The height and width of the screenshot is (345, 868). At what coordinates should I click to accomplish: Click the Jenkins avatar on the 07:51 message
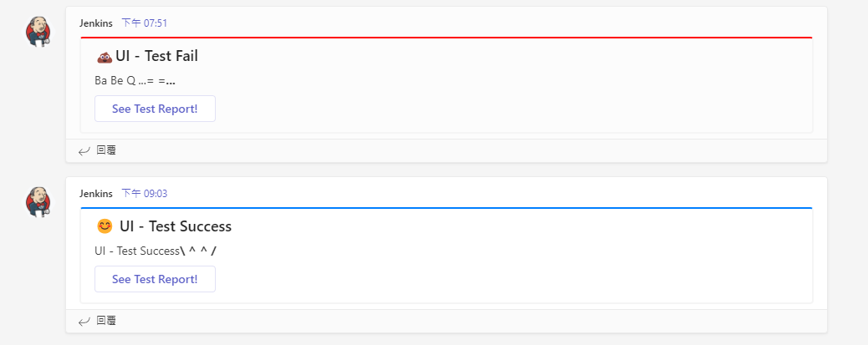point(38,31)
